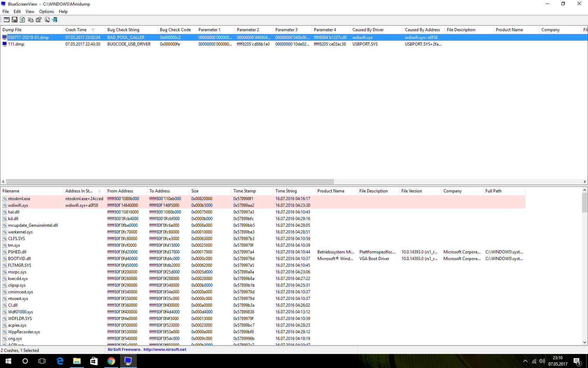The image size is (588, 368).
Task: Open File Explorer from taskbar
Action: (77, 361)
